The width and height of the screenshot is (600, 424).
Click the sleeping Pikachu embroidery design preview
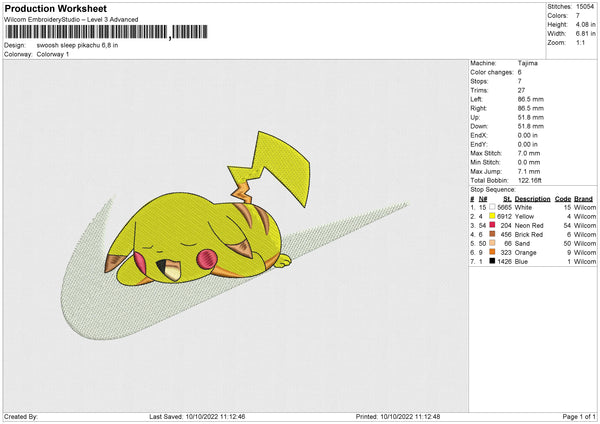(x=235, y=236)
